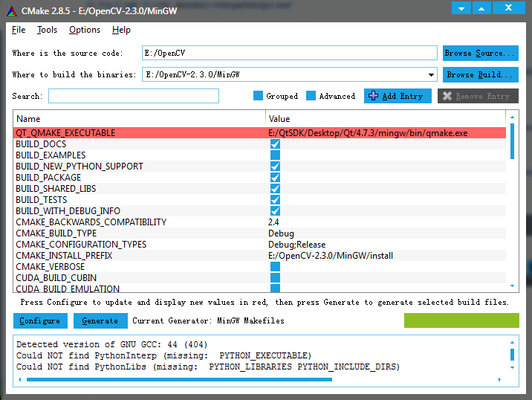Click the entry list scroll down arrow
This screenshot has height=400, width=532.
click(513, 286)
